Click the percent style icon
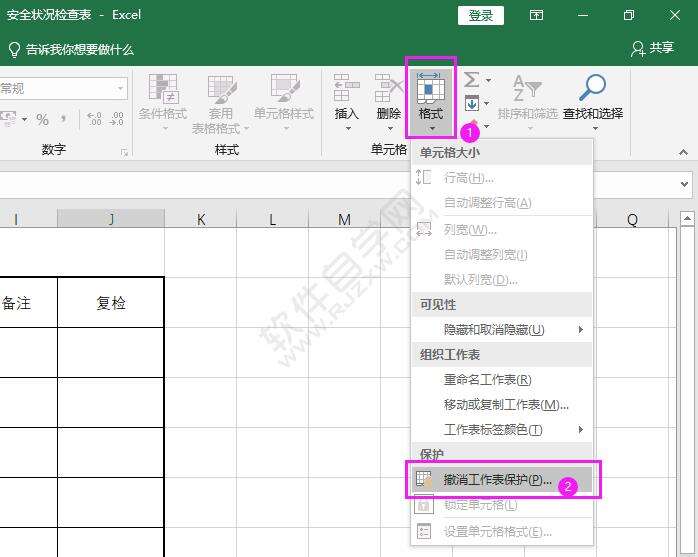The height and width of the screenshot is (557, 698). click(x=42, y=119)
